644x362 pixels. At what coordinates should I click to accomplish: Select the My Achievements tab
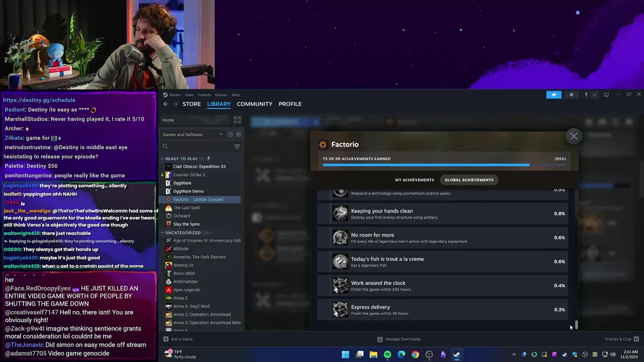[415, 180]
